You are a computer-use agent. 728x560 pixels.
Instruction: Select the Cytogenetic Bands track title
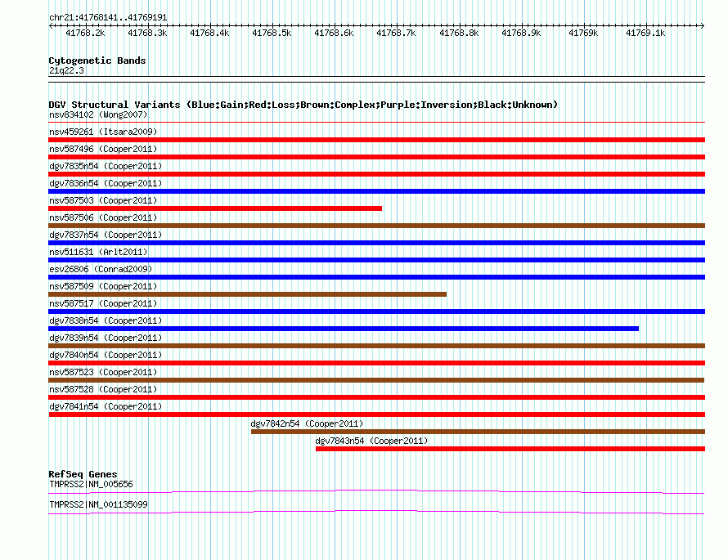[x=97, y=60]
